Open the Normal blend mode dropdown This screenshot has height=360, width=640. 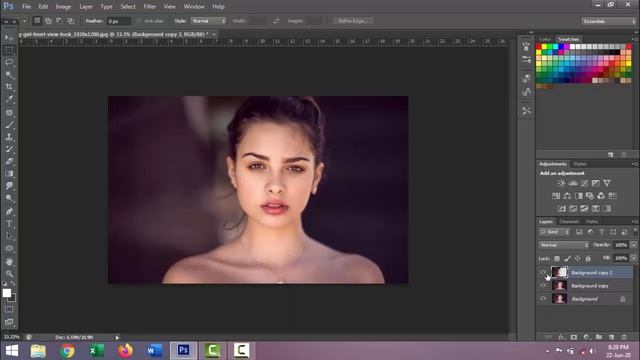point(564,245)
